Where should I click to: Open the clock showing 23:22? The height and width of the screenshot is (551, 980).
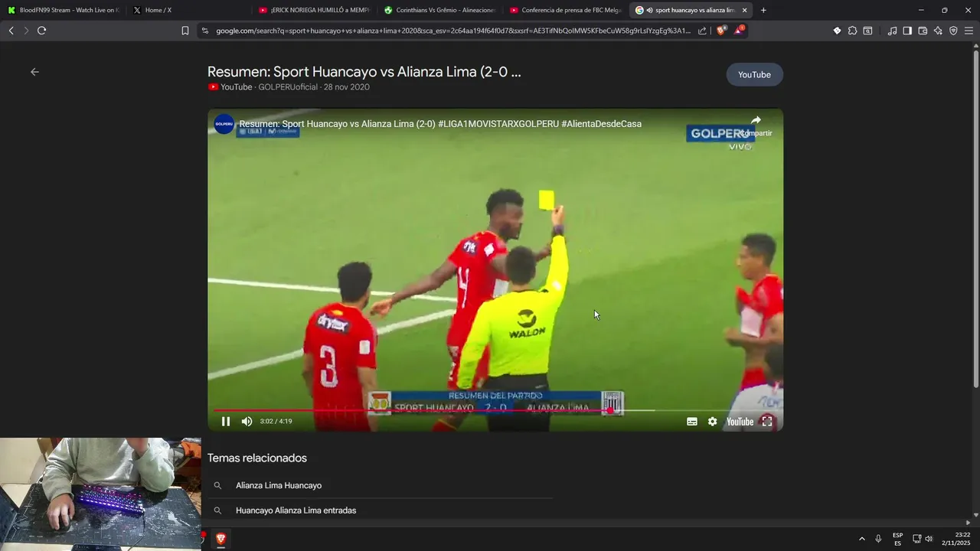pyautogui.click(x=956, y=539)
